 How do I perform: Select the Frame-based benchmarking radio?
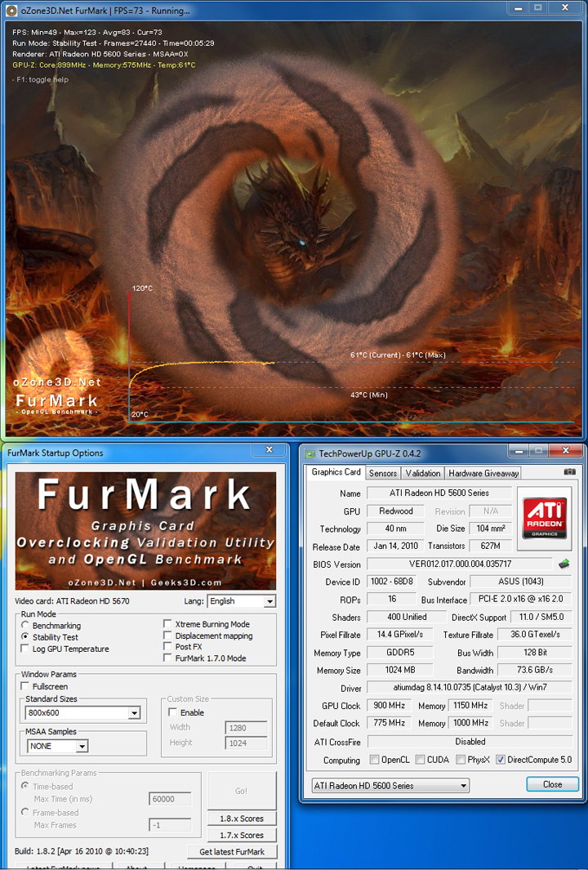pyautogui.click(x=25, y=812)
